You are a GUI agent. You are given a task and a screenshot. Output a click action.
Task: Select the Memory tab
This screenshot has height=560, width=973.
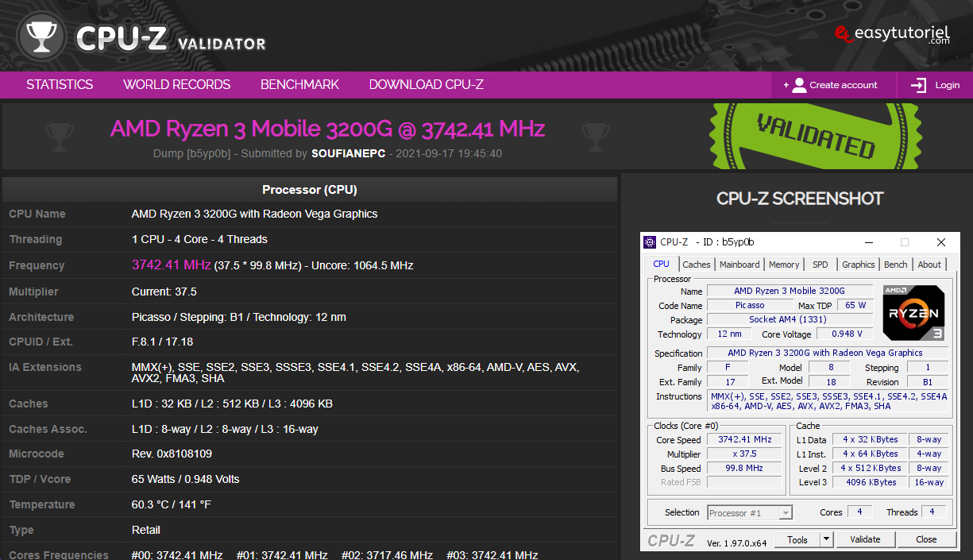tap(784, 265)
